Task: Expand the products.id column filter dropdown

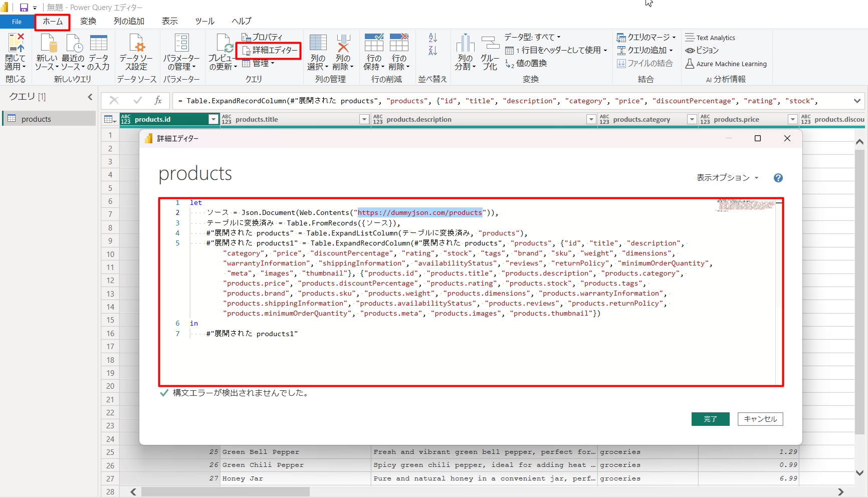Action: tap(213, 119)
